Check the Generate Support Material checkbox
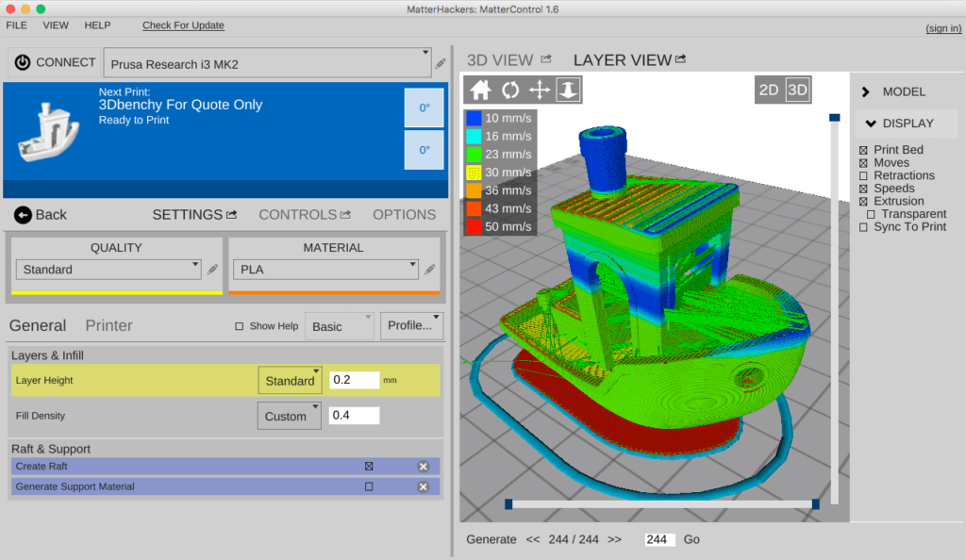 pos(369,486)
